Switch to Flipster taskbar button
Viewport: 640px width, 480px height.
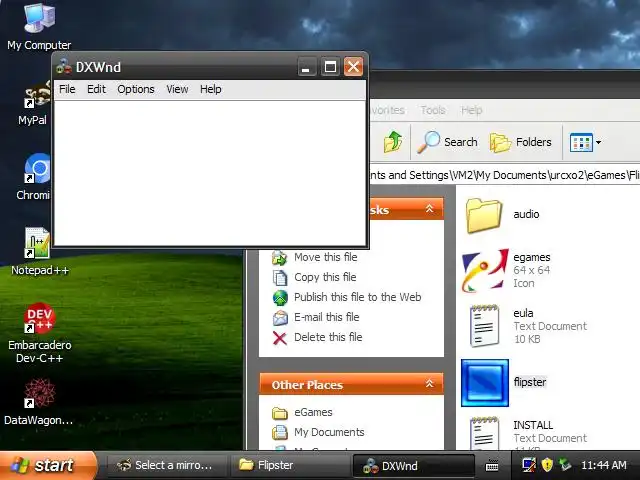pyautogui.click(x=291, y=465)
